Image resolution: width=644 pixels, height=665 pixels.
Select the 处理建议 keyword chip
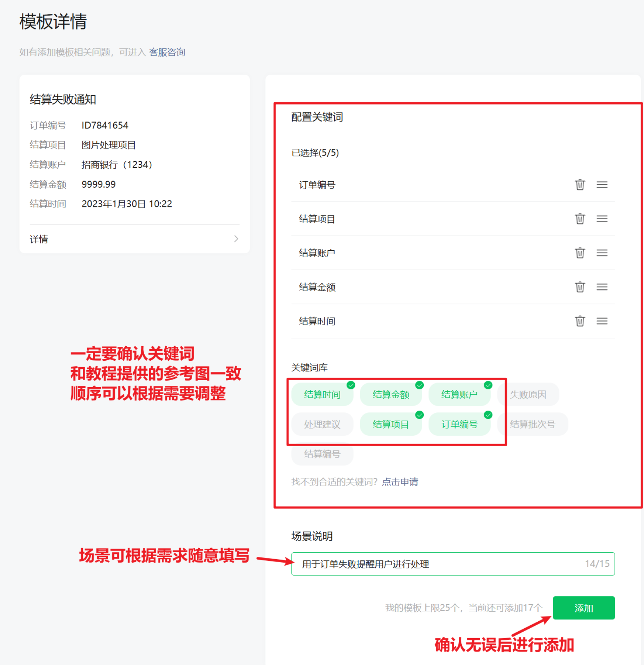point(322,424)
